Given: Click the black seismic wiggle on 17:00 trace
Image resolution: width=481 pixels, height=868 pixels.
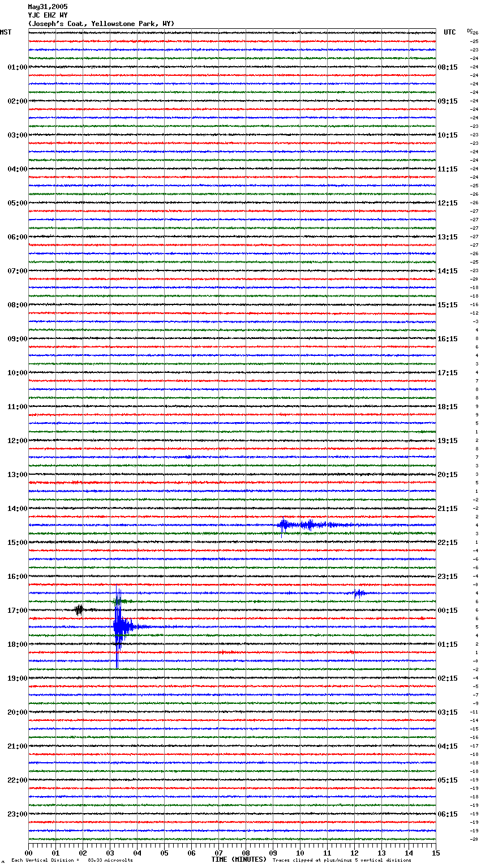Looking at the screenshot, I should (x=79, y=610).
